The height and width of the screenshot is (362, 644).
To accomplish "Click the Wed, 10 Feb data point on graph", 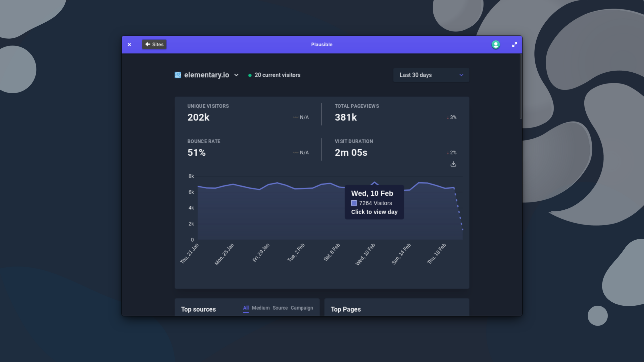I will click(x=374, y=182).
